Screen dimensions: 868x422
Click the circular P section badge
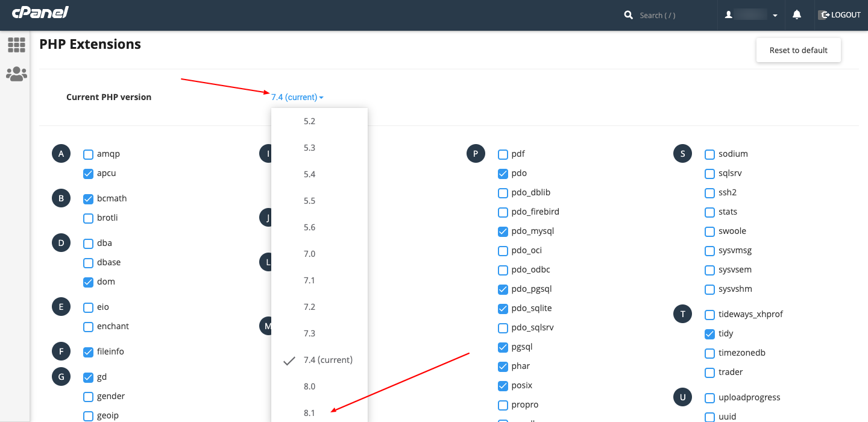(476, 153)
